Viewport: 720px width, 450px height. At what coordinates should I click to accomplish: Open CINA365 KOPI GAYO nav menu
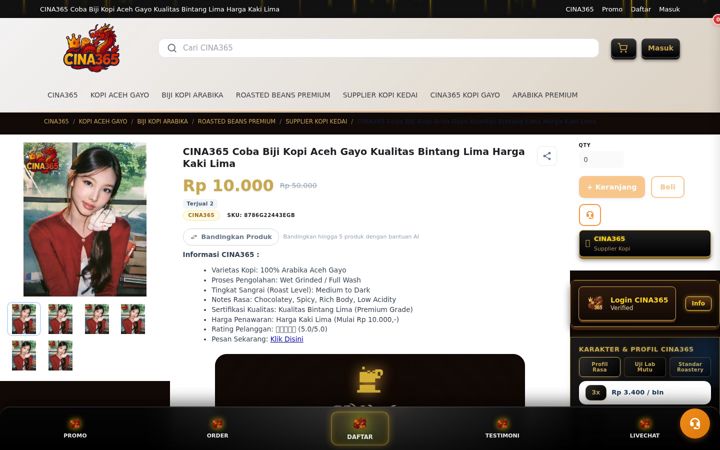[x=465, y=95]
